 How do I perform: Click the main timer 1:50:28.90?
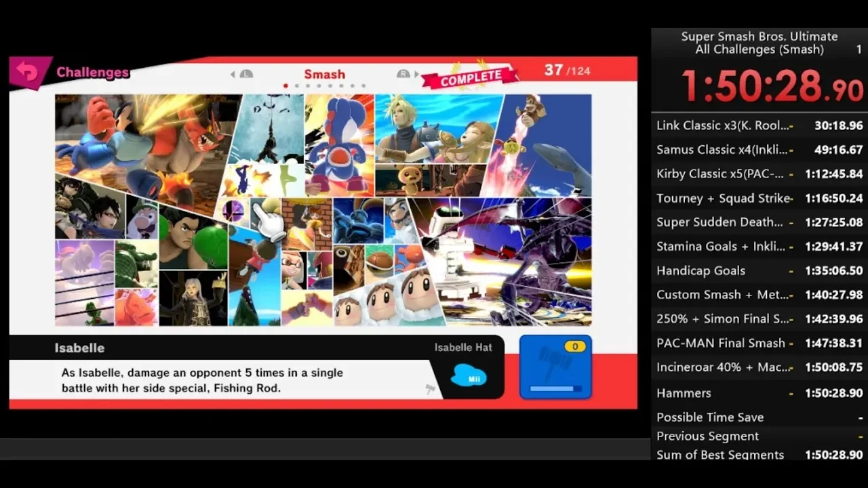point(772,86)
